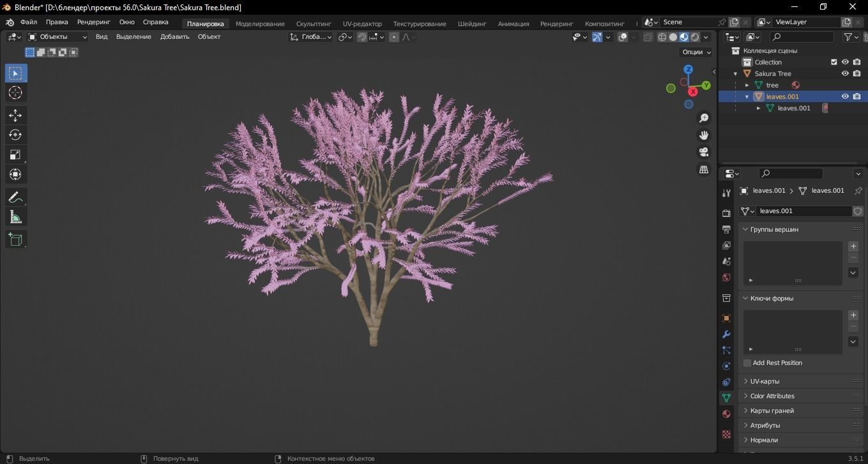Switch to rendered viewport shading

(695, 37)
